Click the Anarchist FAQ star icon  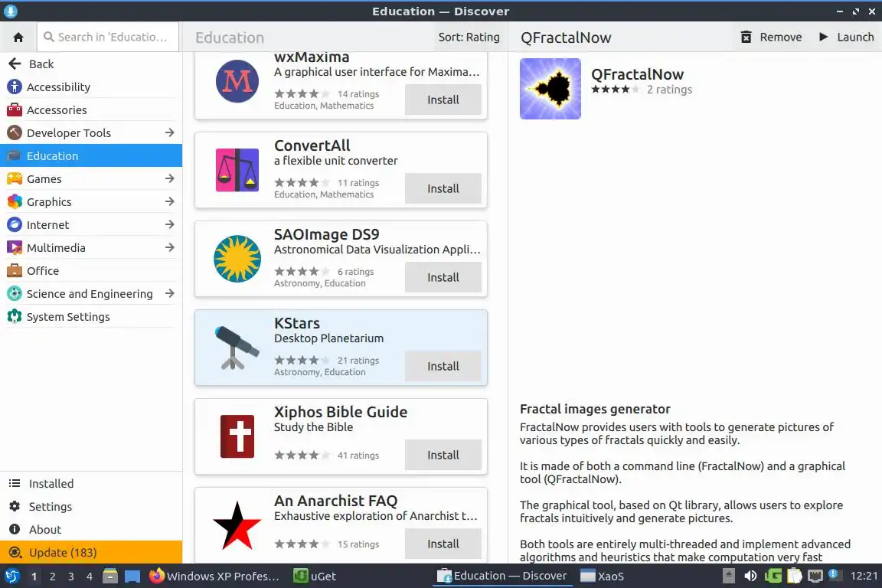click(237, 525)
